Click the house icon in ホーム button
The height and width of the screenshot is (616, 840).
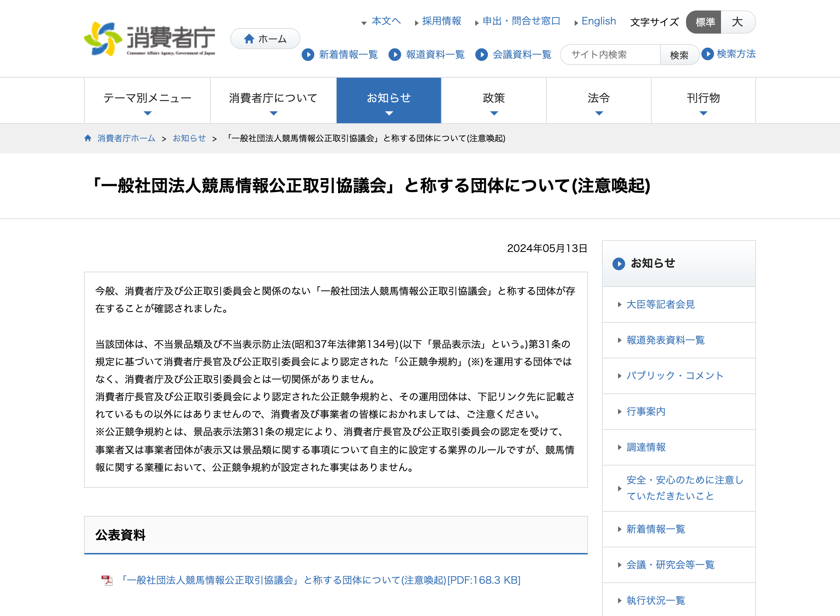(x=249, y=39)
